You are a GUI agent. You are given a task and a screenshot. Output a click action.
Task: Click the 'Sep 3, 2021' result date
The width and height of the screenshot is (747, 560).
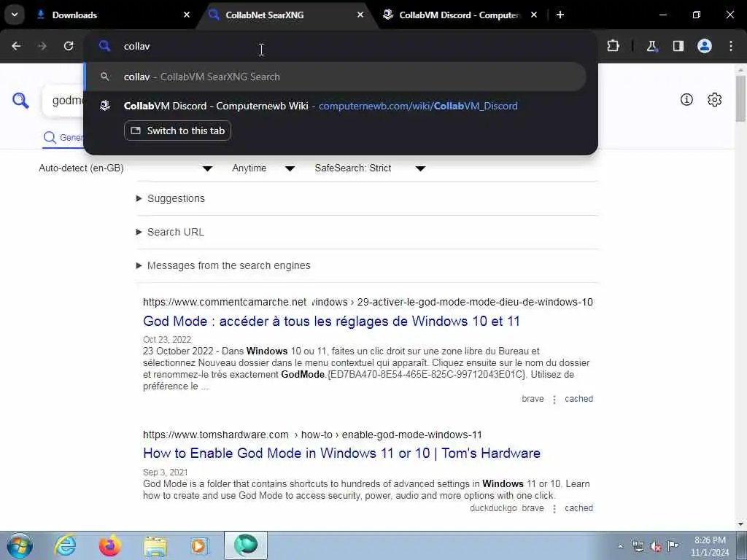point(166,472)
